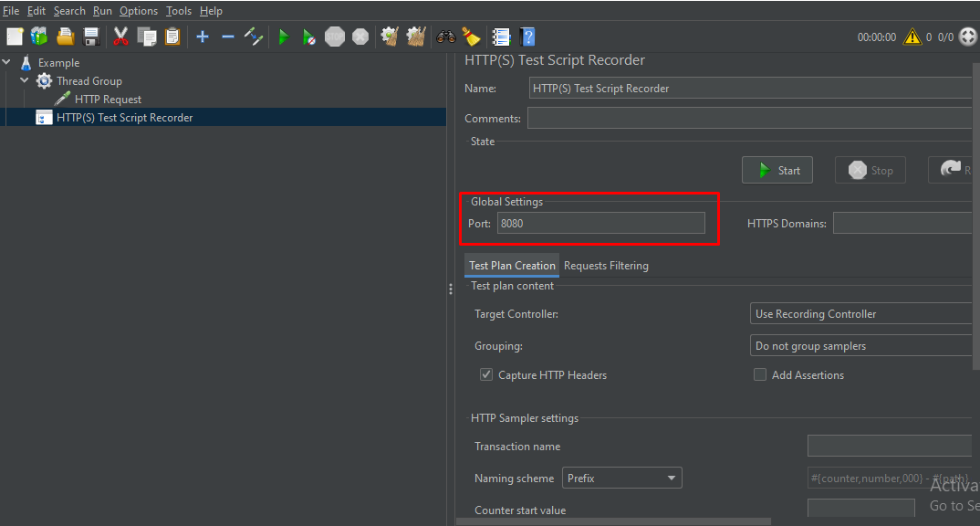
Task: Click the Thread Group gear icon
Action: click(44, 80)
